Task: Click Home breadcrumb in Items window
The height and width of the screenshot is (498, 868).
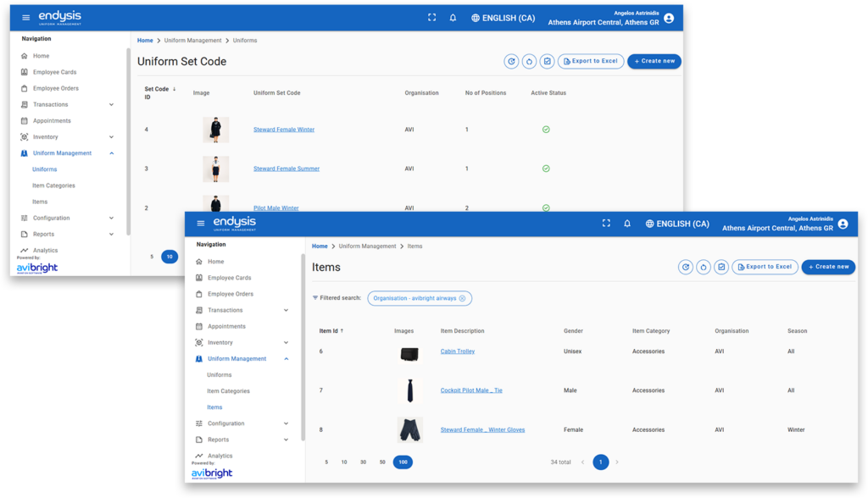Action: point(320,246)
